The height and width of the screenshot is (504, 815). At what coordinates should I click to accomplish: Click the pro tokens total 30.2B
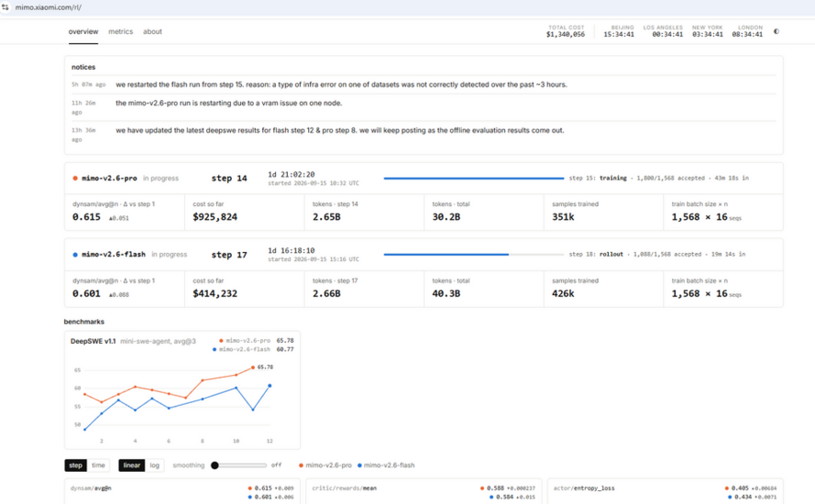446,217
